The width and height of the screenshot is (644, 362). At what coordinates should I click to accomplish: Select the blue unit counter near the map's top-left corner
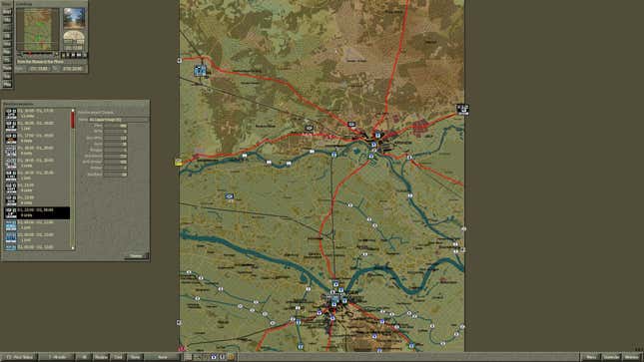click(200, 71)
